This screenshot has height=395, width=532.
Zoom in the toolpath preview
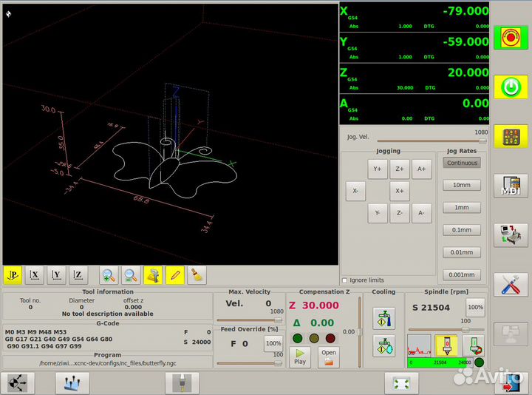(109, 275)
